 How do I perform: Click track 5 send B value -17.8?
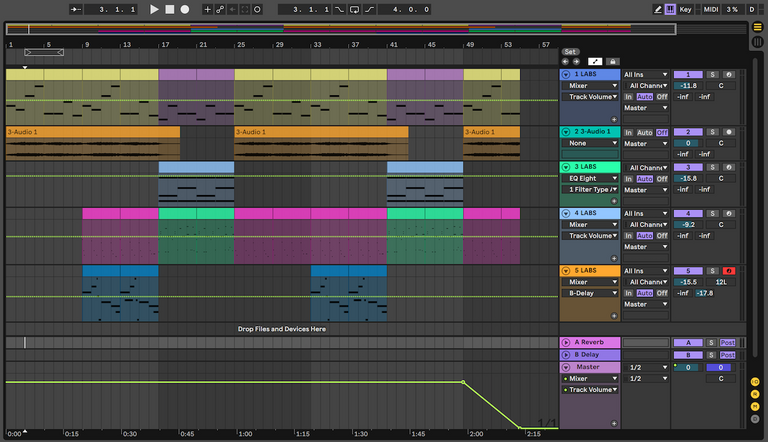704,293
